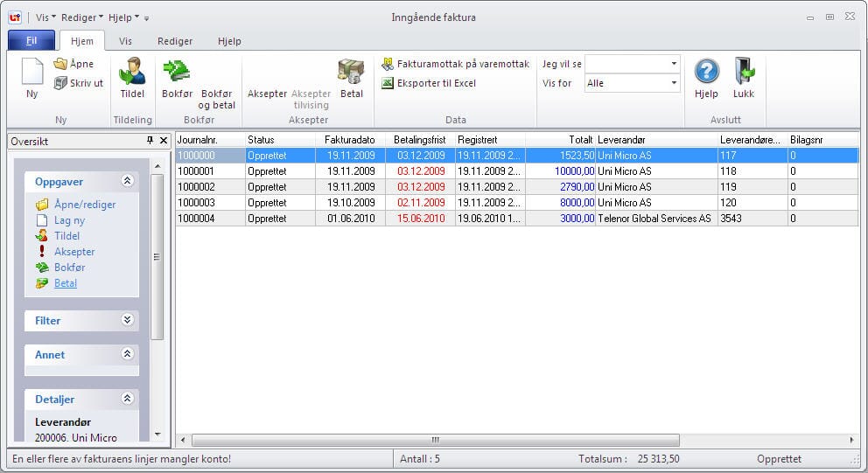Viewport: 868px width, 473px height.
Task: Click the Betal payment icon in ribbon
Action: (351, 73)
